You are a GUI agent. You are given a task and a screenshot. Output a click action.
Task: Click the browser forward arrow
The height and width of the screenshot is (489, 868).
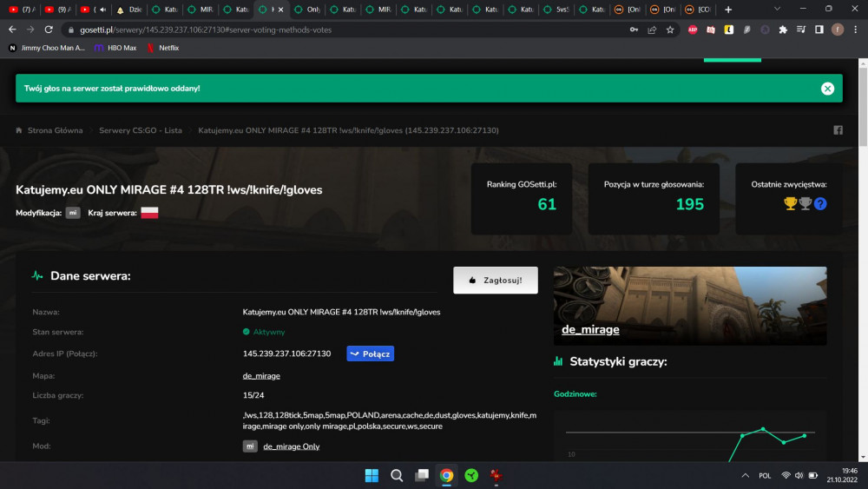(x=30, y=30)
